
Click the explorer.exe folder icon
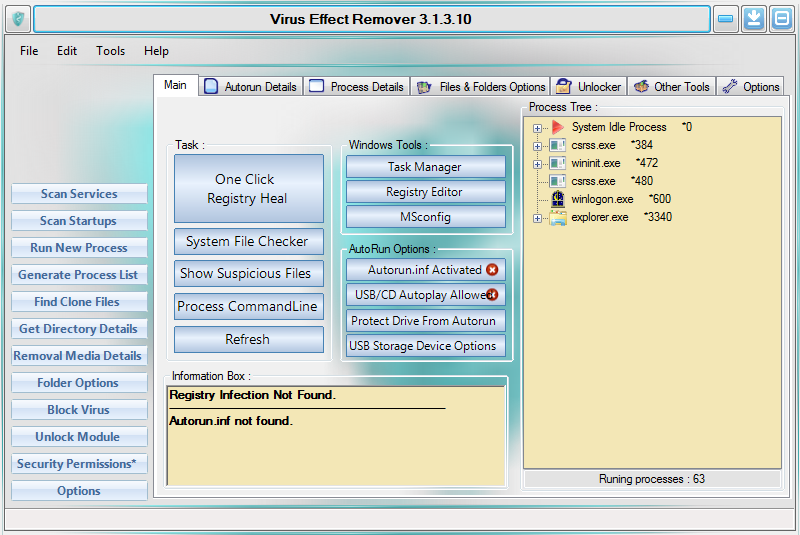coord(558,217)
